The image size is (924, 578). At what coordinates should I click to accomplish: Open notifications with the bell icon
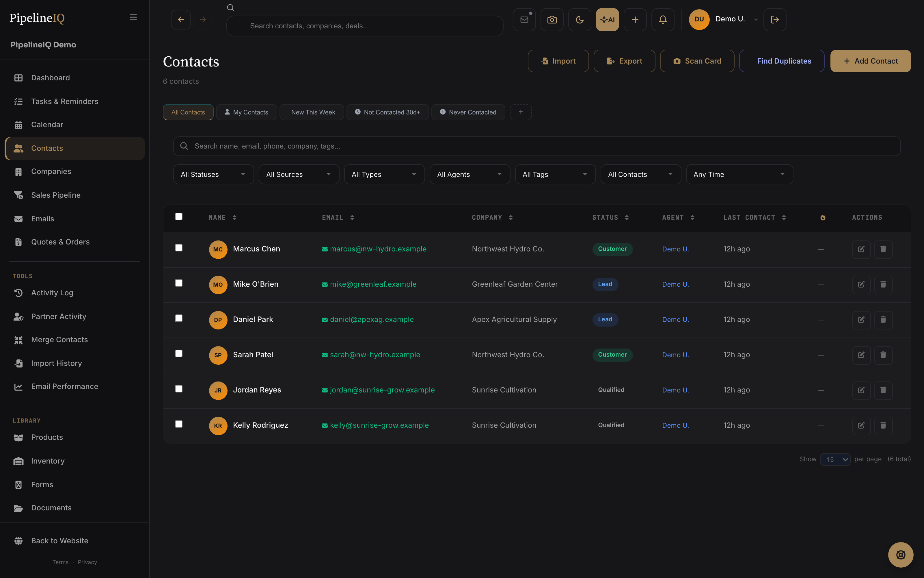(663, 19)
